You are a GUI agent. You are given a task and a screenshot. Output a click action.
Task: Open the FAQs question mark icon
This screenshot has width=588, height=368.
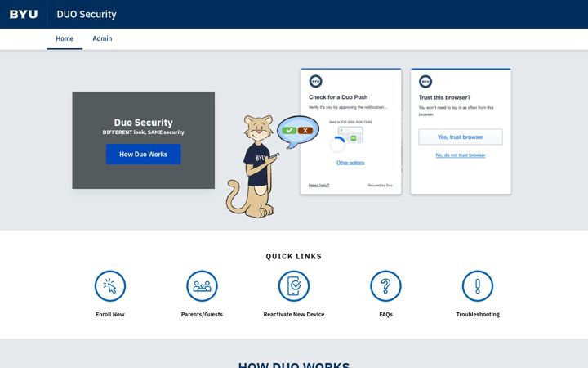385,285
